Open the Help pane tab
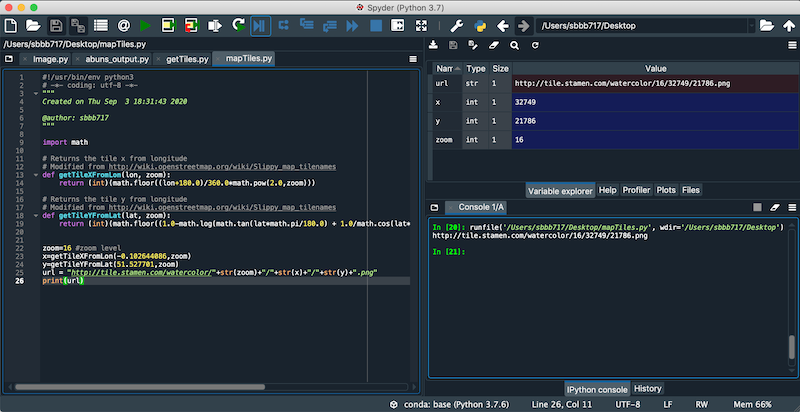The width and height of the screenshot is (800, 412). (x=607, y=190)
